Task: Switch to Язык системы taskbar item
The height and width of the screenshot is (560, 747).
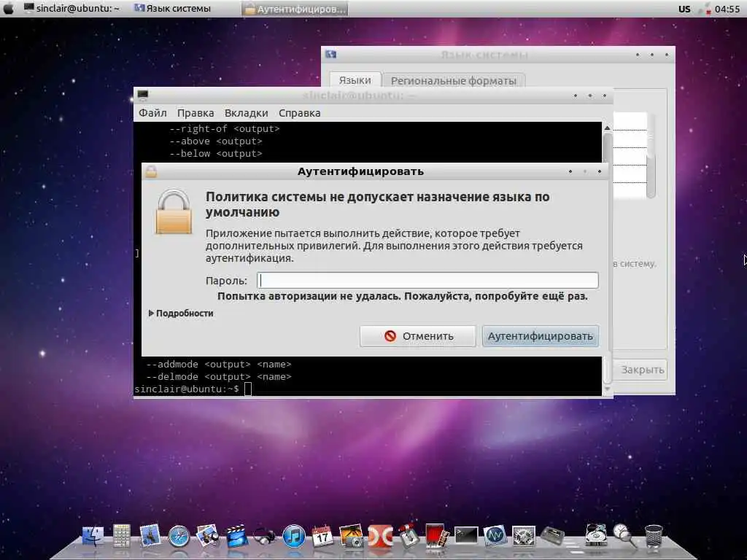Action: pos(172,8)
